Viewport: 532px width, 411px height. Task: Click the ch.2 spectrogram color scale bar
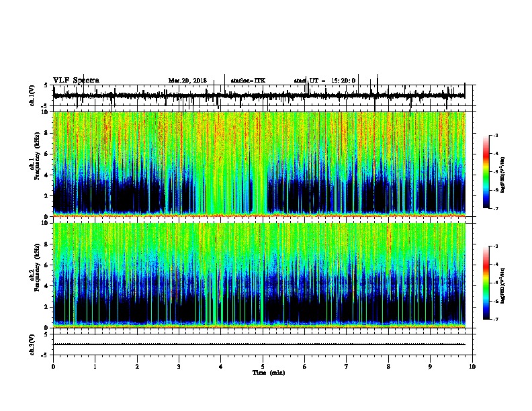[x=486, y=283]
